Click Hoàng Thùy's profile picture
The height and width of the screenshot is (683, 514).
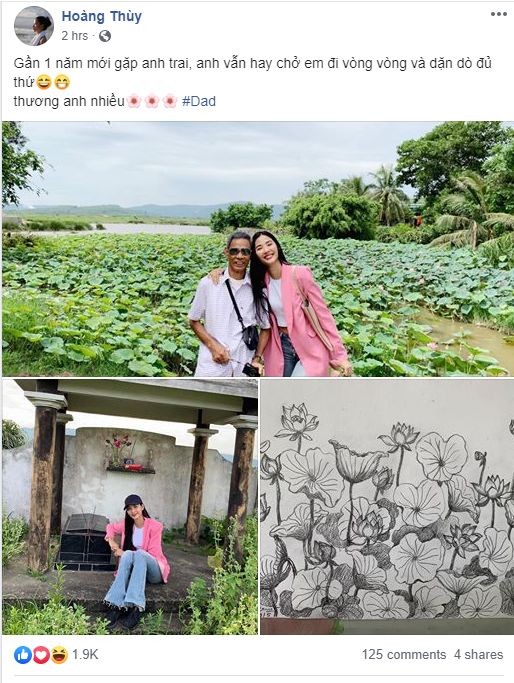(34, 26)
